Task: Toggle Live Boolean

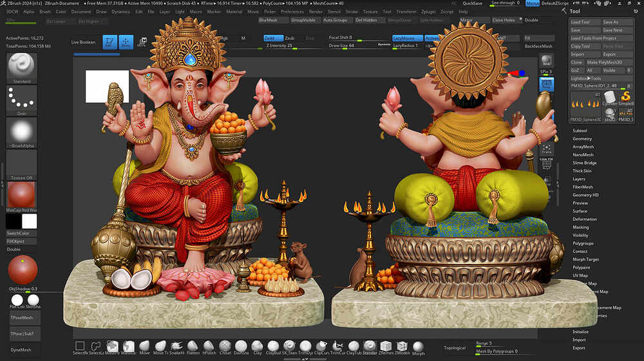Action: pos(83,42)
